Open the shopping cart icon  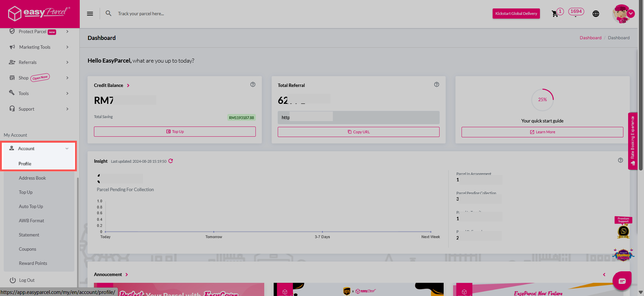(x=554, y=14)
